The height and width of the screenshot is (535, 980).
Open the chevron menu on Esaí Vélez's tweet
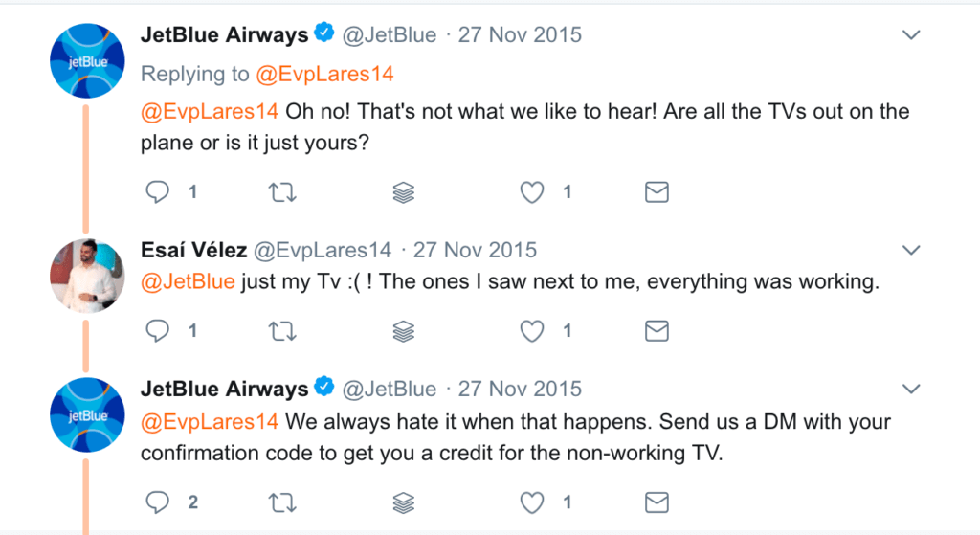[911, 251]
